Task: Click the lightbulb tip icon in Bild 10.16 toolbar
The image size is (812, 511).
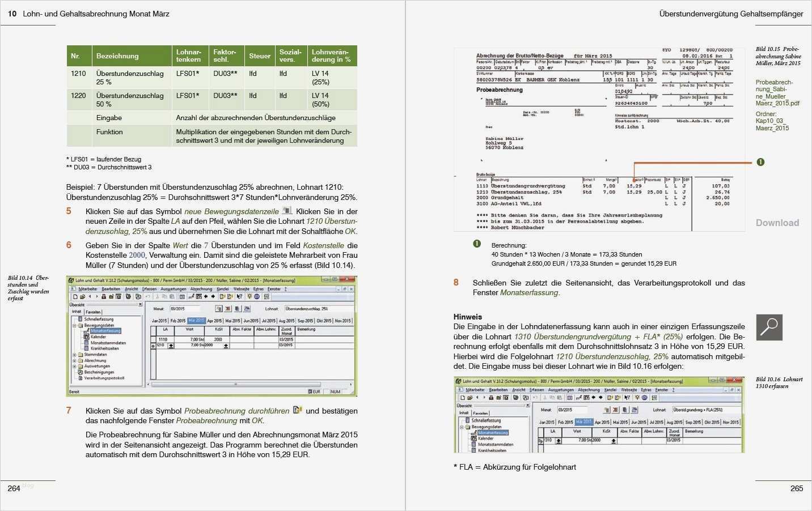Action: pyautogui.click(x=637, y=398)
